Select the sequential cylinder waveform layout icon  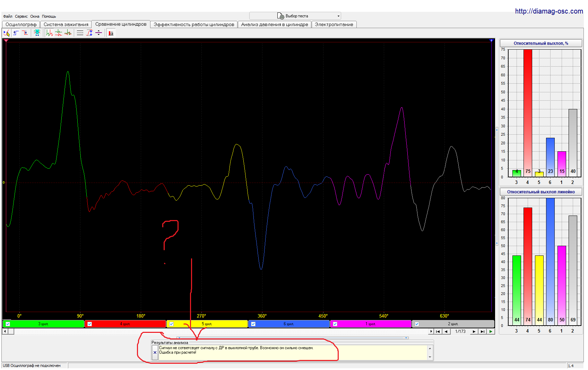click(50, 33)
